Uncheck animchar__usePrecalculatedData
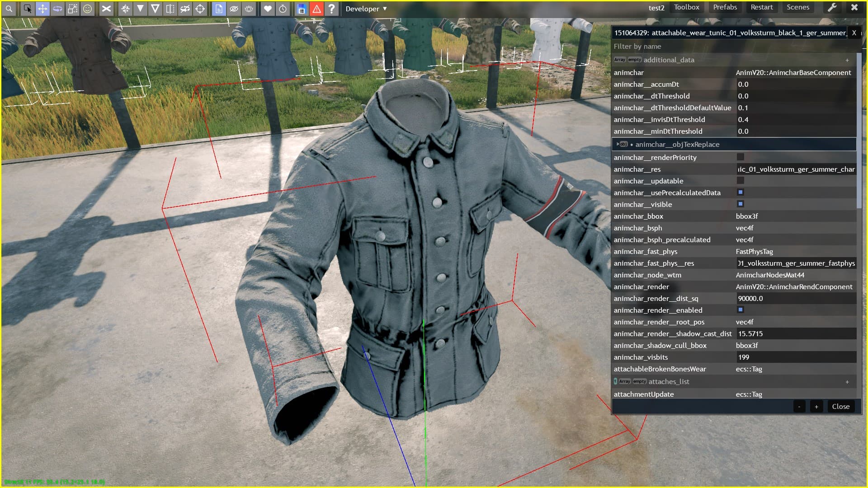 click(740, 192)
